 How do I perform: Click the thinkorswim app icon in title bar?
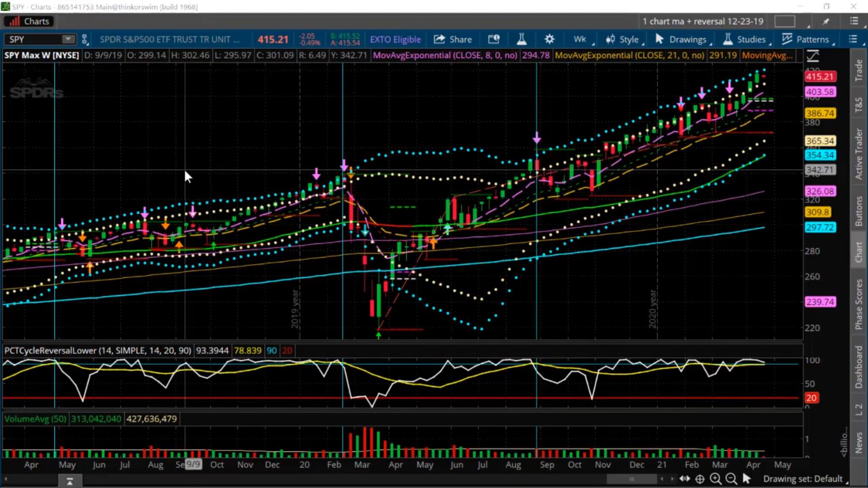point(5,6)
